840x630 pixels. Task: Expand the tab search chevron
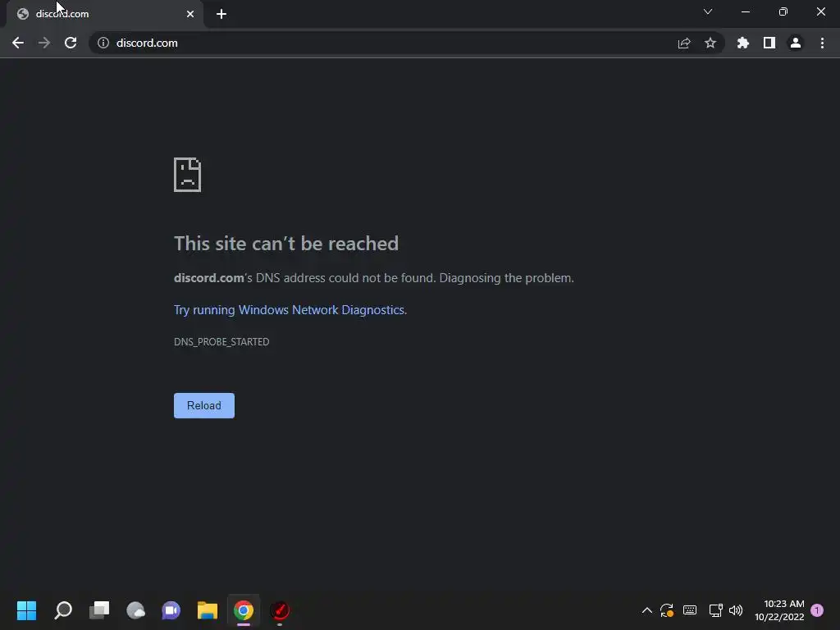pos(708,11)
